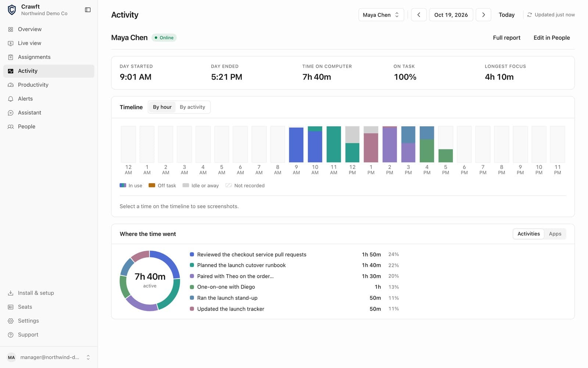This screenshot has width=588, height=368.
Task: Go to previous day arrow
Action: (419, 15)
